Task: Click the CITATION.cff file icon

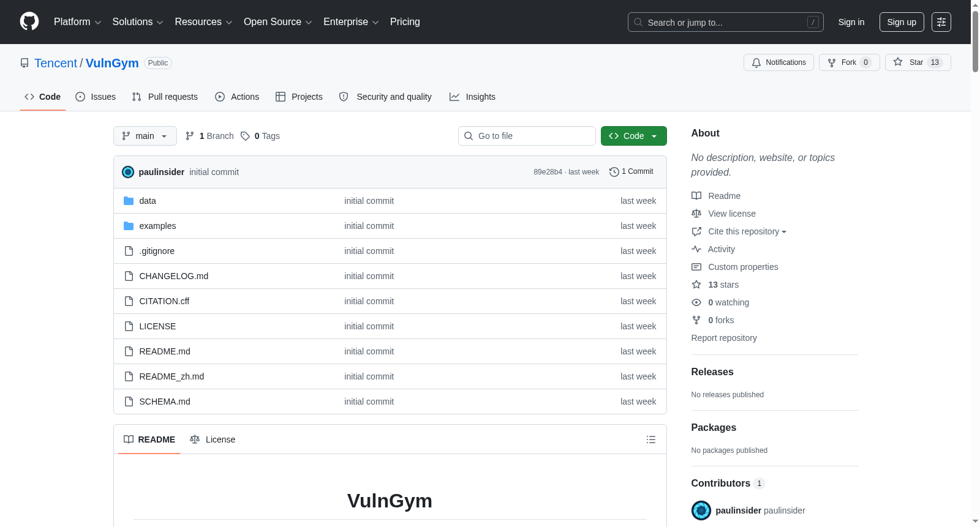Action: click(x=129, y=301)
